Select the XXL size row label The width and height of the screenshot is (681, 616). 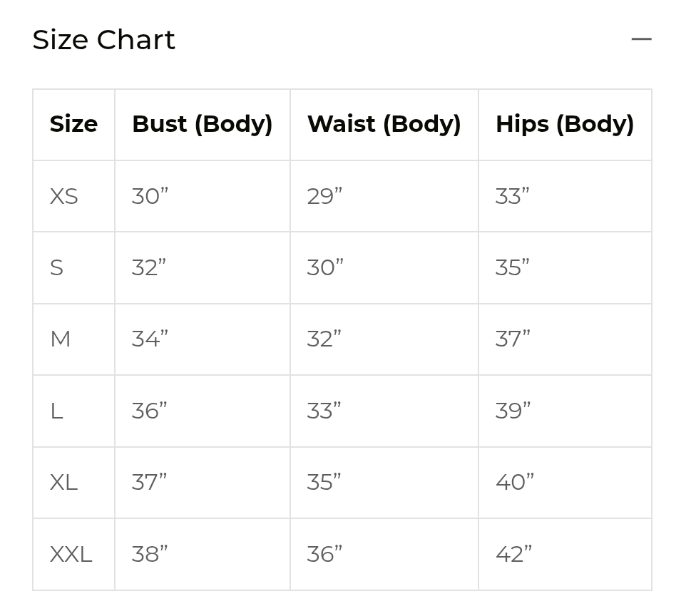coord(71,553)
